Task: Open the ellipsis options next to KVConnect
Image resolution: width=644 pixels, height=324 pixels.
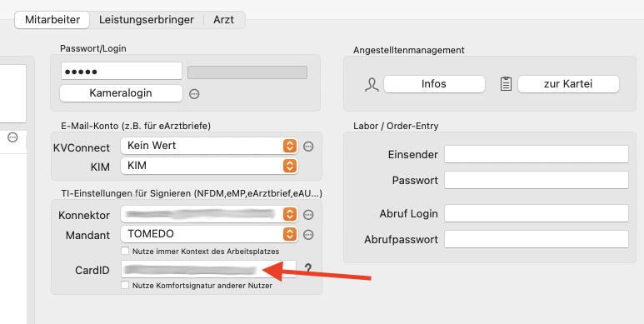Action: pos(308,147)
